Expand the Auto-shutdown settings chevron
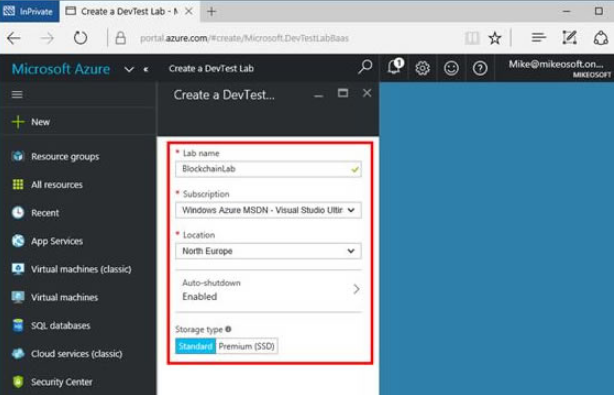Viewport: 614px width, 395px height. click(356, 289)
